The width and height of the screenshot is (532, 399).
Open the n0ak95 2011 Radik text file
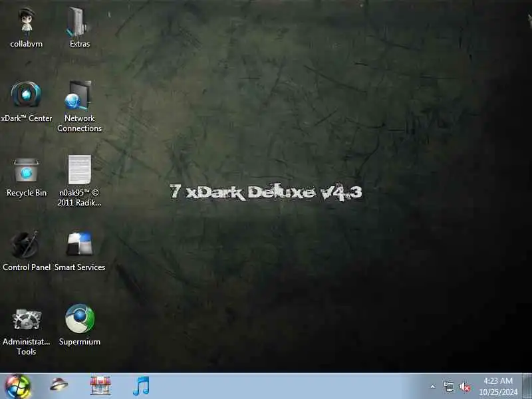click(79, 181)
